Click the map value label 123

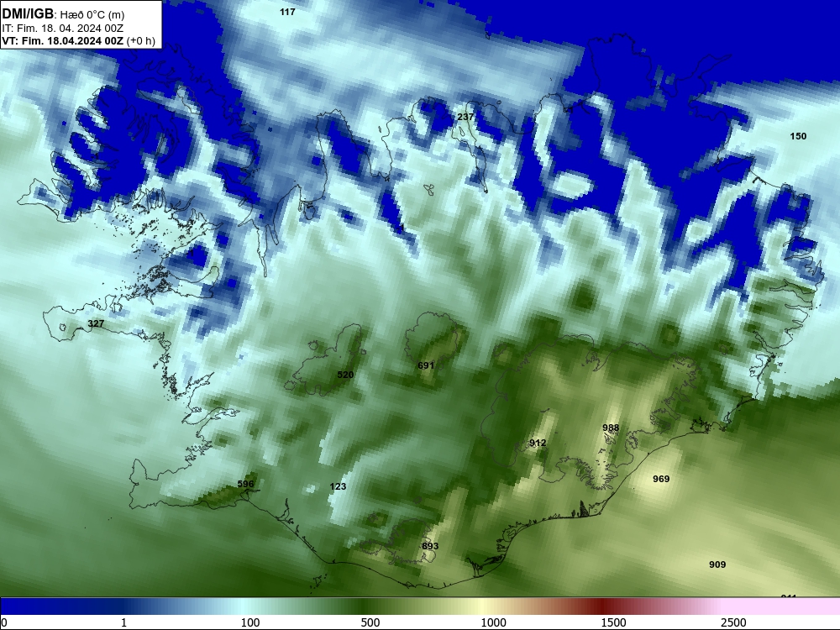338,486
